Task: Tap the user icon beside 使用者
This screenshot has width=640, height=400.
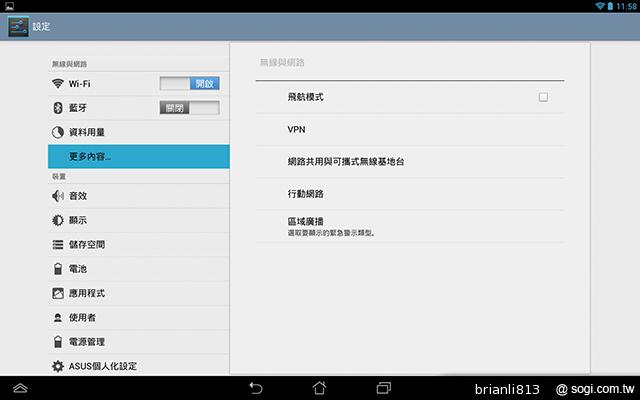Action: coord(58,318)
